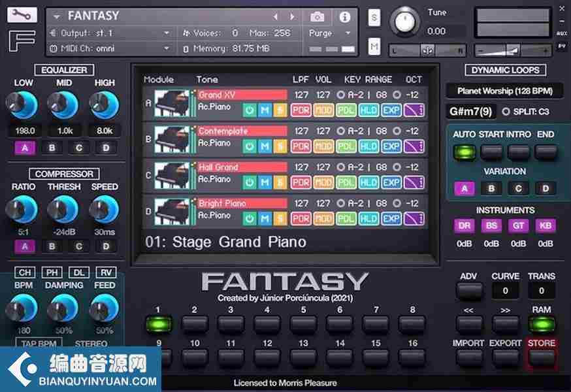Click the IMPORT button
The width and height of the screenshot is (571, 392).
(x=468, y=358)
